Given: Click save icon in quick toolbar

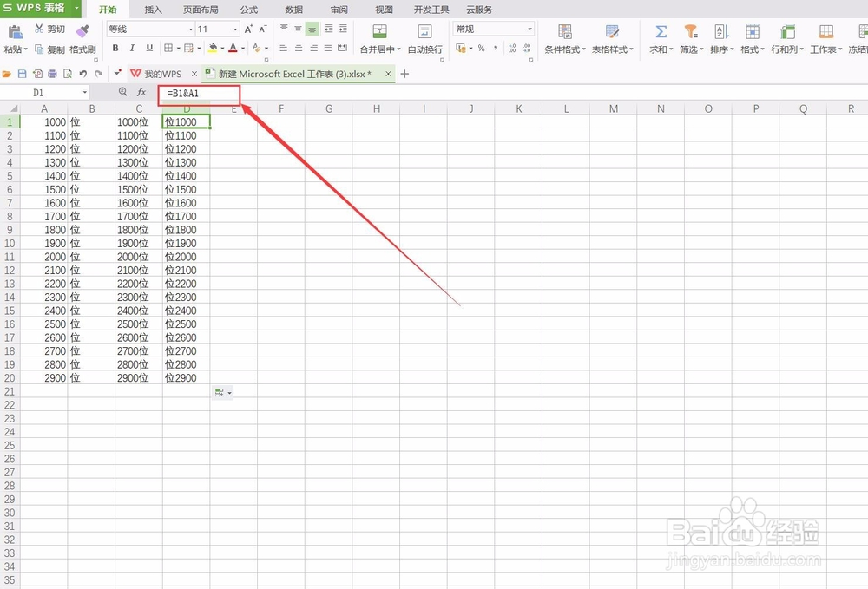Looking at the screenshot, I should pos(23,74).
